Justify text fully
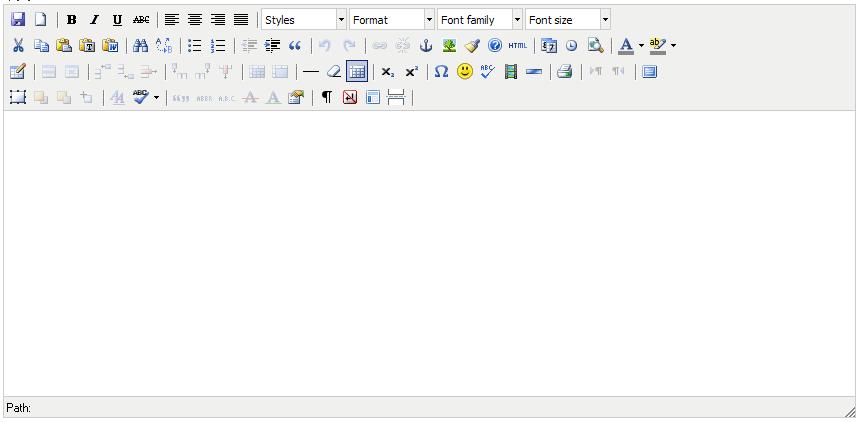 tap(241, 20)
